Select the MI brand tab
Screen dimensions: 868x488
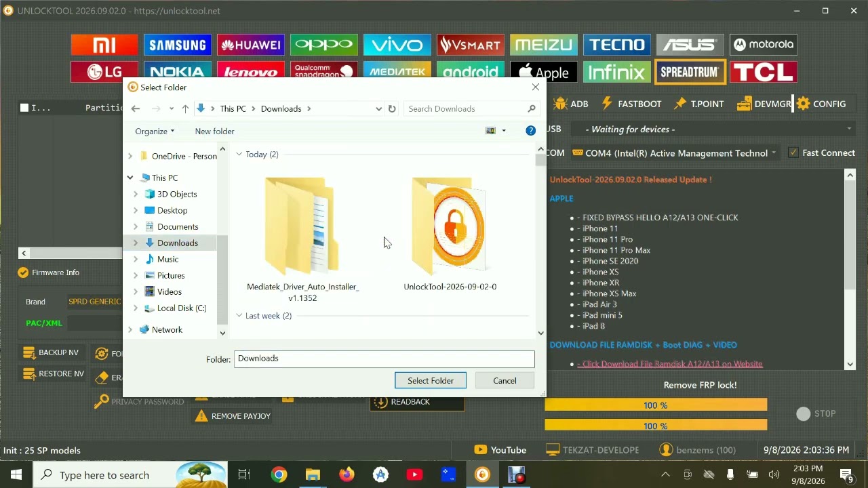pyautogui.click(x=104, y=45)
